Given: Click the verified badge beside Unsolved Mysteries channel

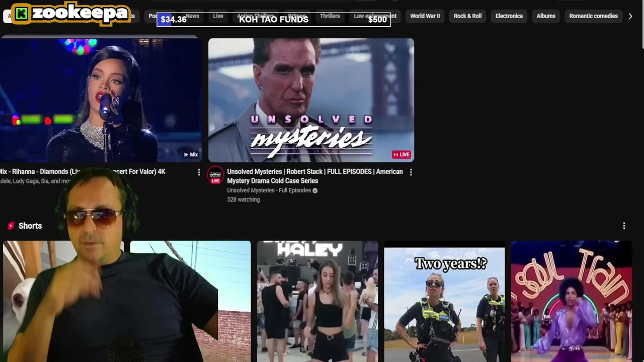Looking at the screenshot, I should (x=315, y=191).
